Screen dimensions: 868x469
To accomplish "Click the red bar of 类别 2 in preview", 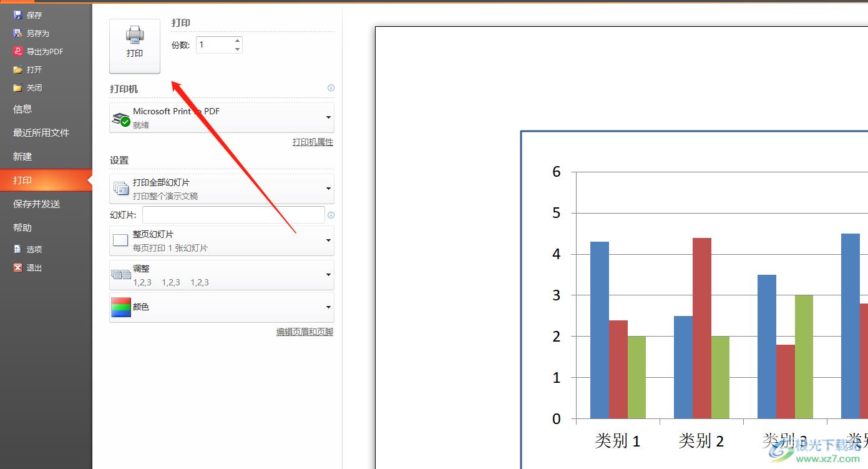I will (x=702, y=328).
